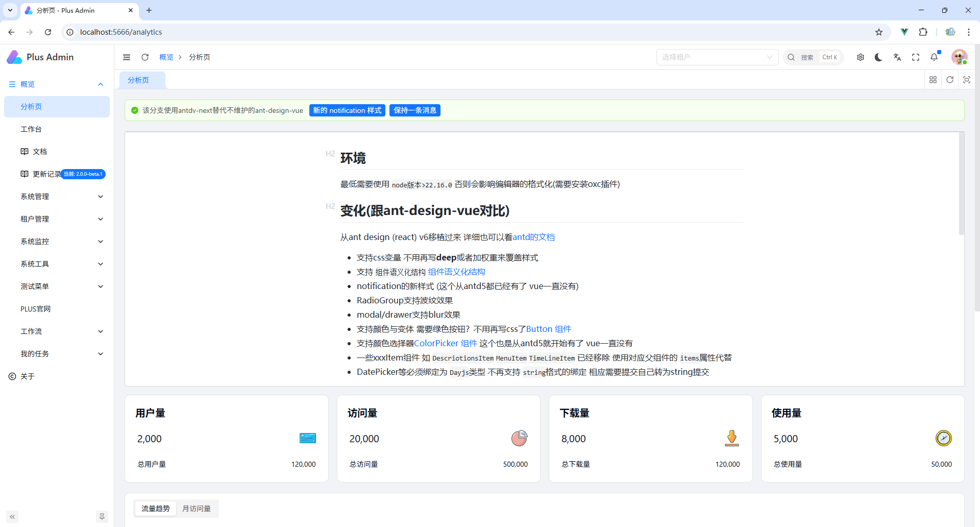Enter fullscreen via the expand icon
980x527 pixels.
916,57
